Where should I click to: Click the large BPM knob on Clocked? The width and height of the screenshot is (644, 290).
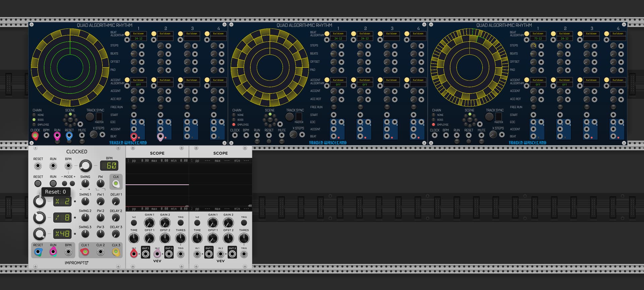(85, 166)
